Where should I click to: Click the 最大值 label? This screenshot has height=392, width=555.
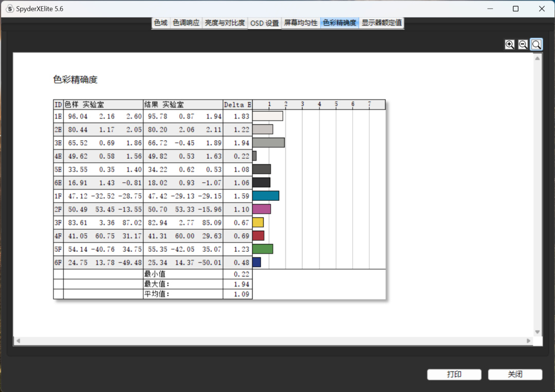click(157, 284)
